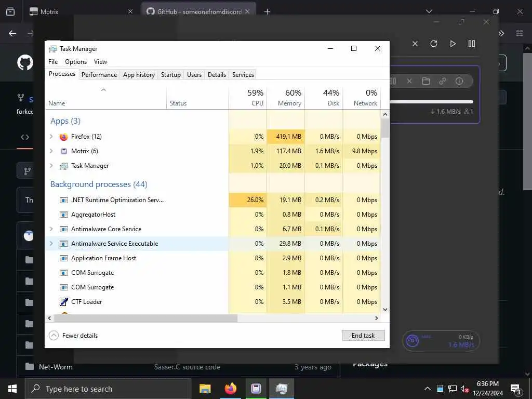Viewport: 532px width, 399px height.
Task: Click the Motrix refresh task list icon
Action: click(x=434, y=44)
